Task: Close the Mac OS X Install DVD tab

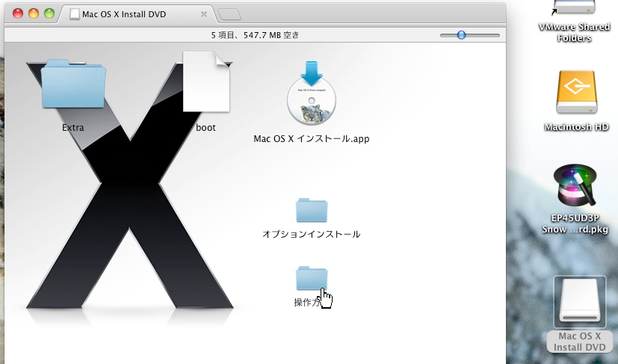Action: [x=204, y=14]
